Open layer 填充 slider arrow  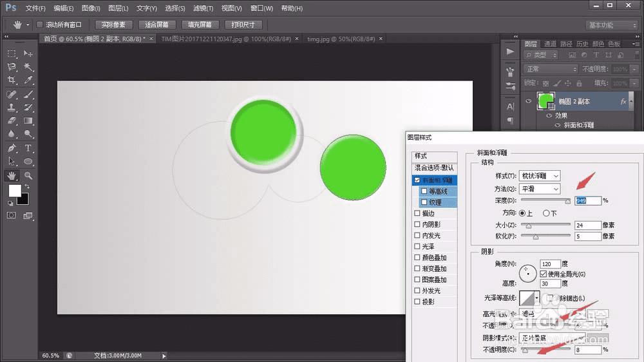[x=635, y=83]
